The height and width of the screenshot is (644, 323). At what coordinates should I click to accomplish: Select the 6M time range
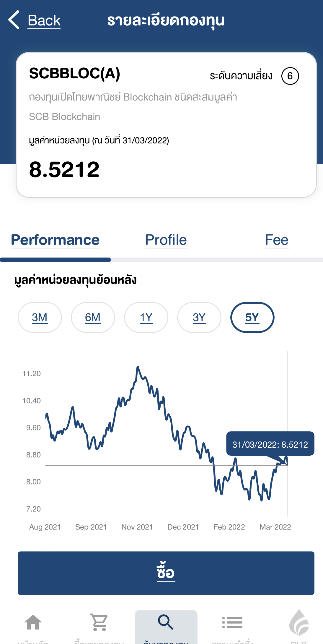[x=93, y=317]
